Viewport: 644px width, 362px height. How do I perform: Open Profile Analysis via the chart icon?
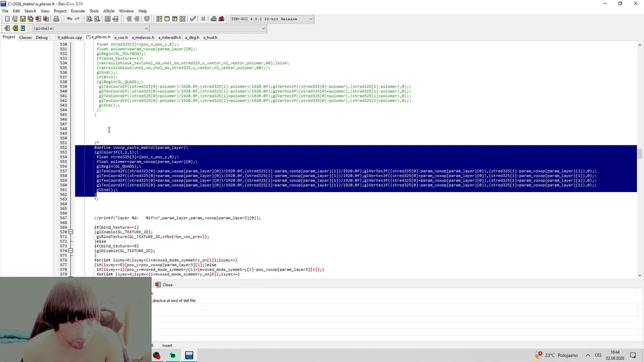[x=214, y=19]
